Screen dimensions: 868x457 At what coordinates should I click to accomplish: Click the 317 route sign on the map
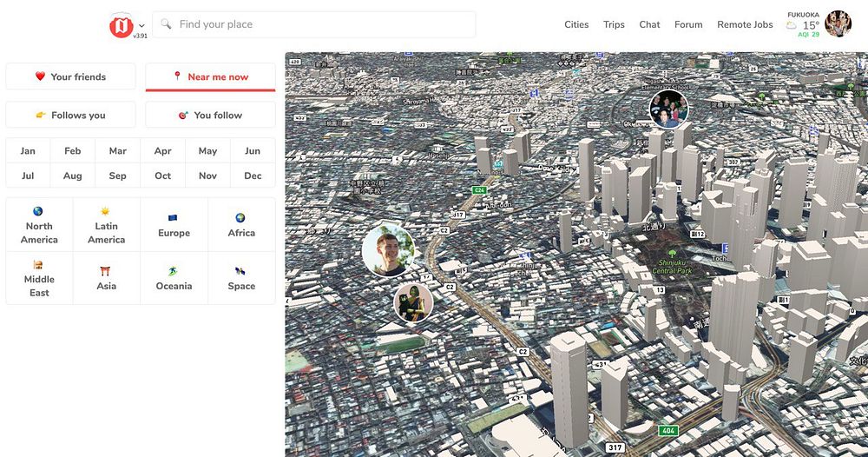(x=615, y=447)
